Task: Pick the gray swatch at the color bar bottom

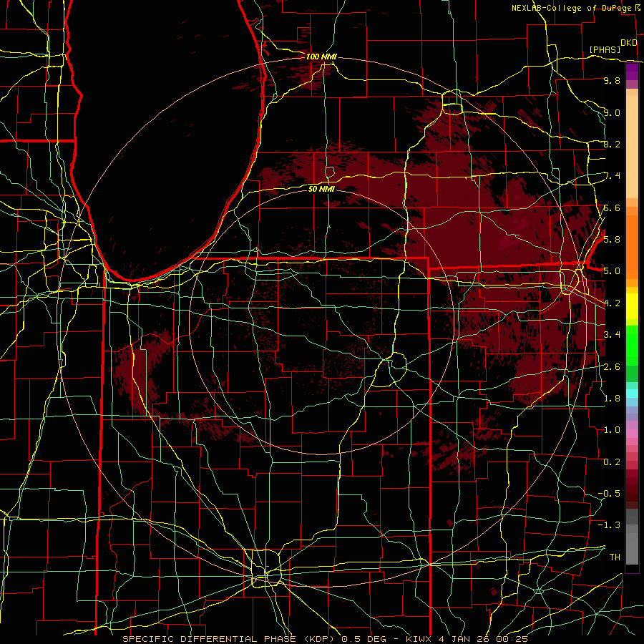Action: pos(632,548)
